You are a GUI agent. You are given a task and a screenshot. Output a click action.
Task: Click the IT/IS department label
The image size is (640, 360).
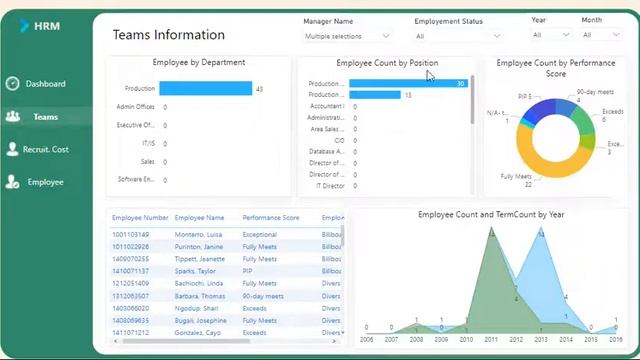click(149, 144)
